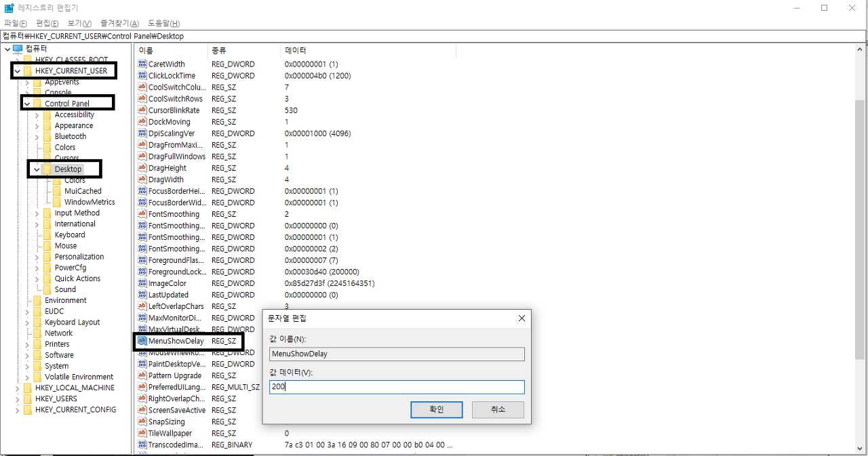Confirm the edit with 확인 button
This screenshot has height=456, width=868.
click(437, 409)
